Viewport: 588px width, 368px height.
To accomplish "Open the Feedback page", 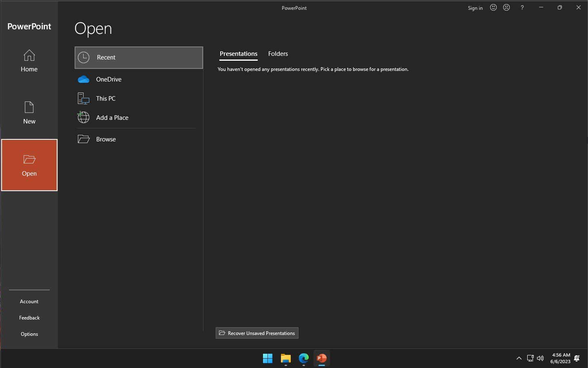I will [x=29, y=318].
